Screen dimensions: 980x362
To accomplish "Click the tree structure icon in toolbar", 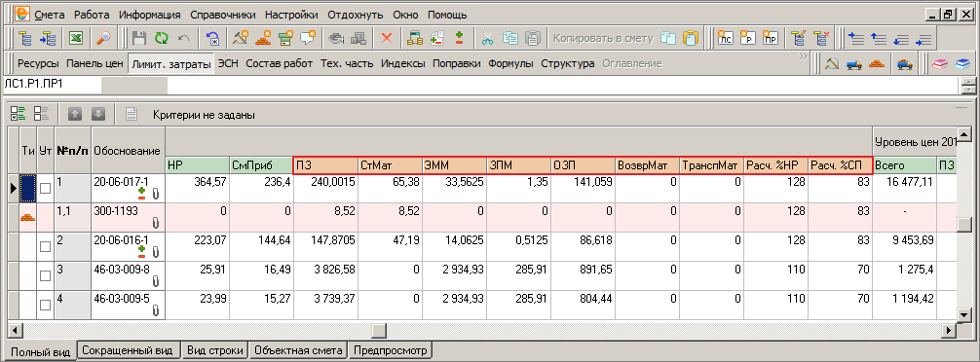I will coord(25,39).
